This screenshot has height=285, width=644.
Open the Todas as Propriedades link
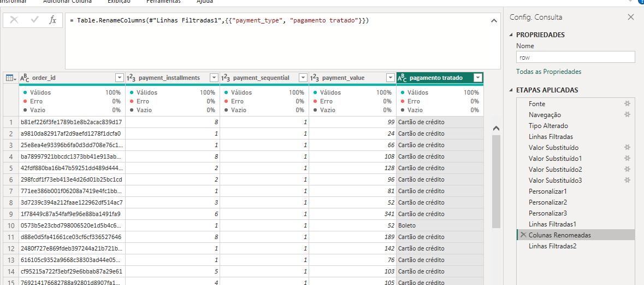pyautogui.click(x=548, y=72)
